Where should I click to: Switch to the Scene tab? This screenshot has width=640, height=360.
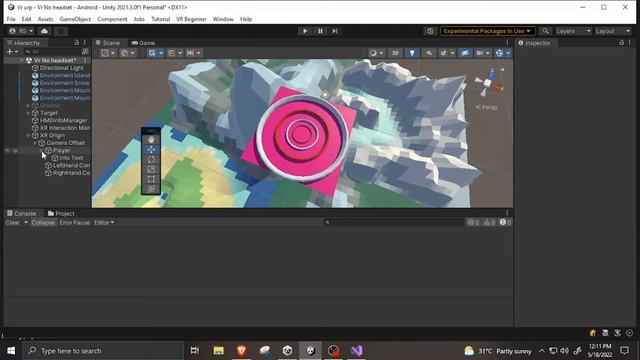(x=108, y=43)
